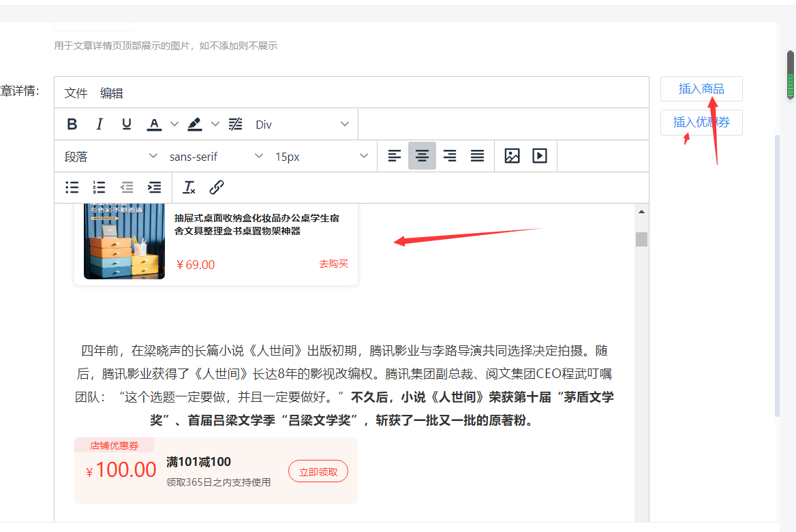Click the 领取365日之内支持使用 text
The image size is (796, 532).
(x=218, y=482)
